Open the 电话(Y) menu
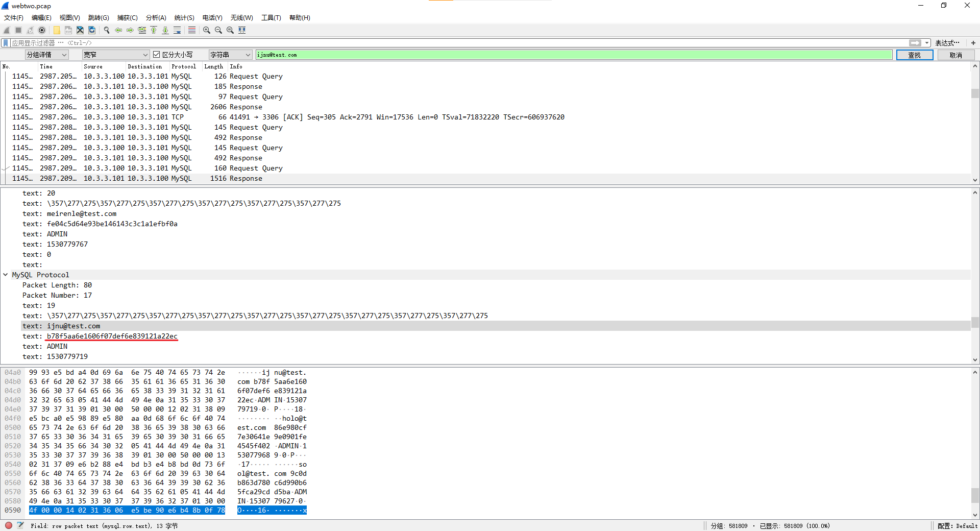The width and height of the screenshot is (980, 531). pos(212,18)
